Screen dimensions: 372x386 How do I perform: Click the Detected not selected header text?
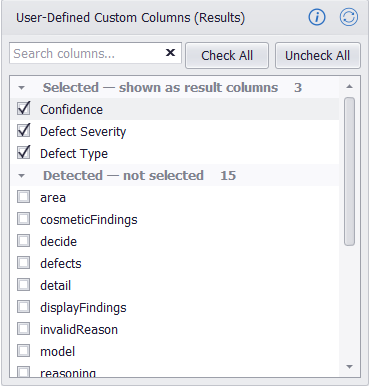point(123,176)
